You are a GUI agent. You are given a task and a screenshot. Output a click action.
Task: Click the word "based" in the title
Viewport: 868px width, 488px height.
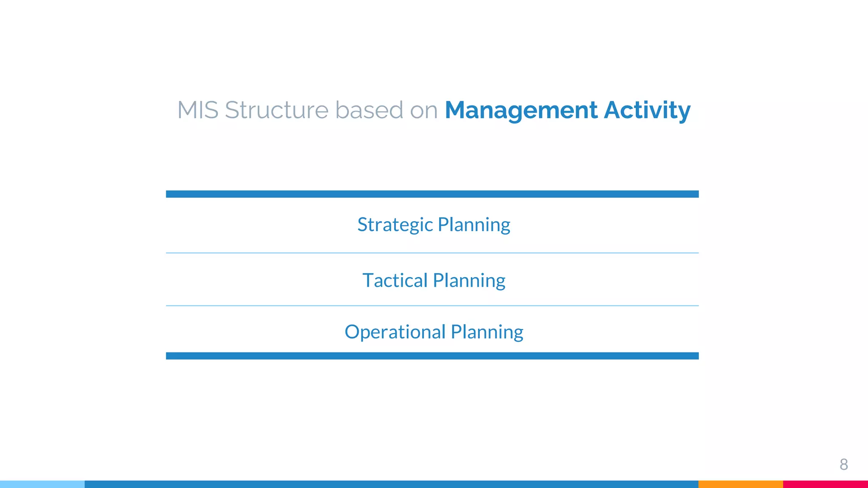tap(369, 110)
